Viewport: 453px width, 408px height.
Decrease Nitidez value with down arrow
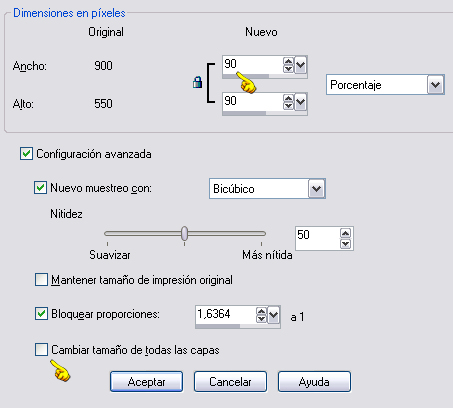coord(345,244)
